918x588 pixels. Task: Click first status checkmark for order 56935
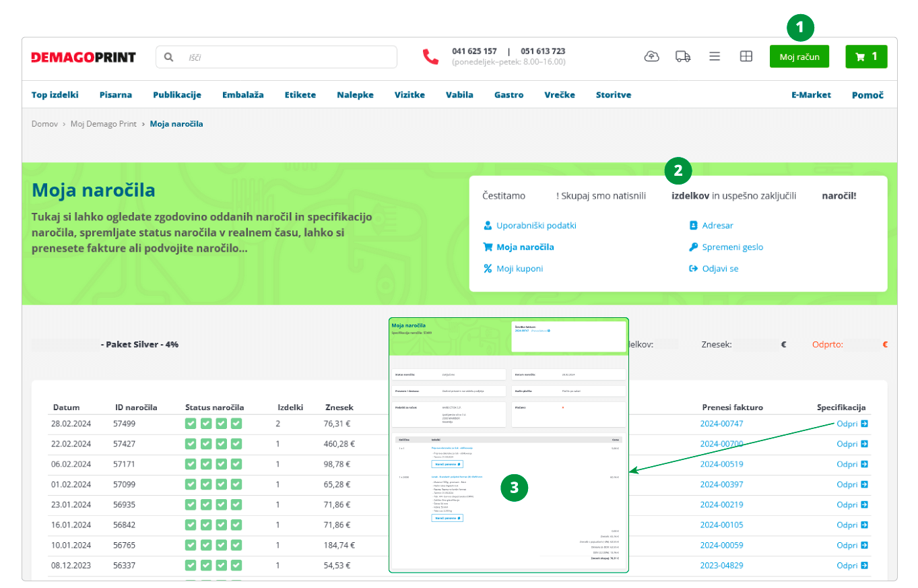[x=191, y=504]
